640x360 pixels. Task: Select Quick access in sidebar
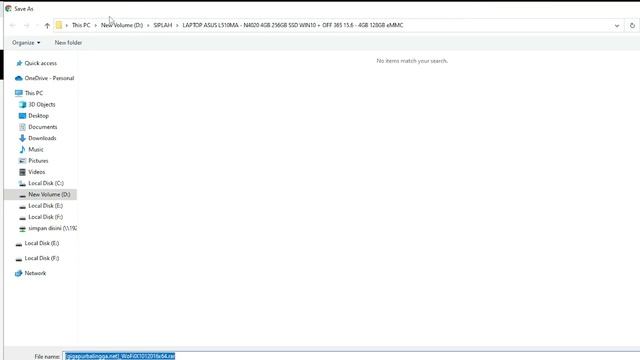point(40,63)
